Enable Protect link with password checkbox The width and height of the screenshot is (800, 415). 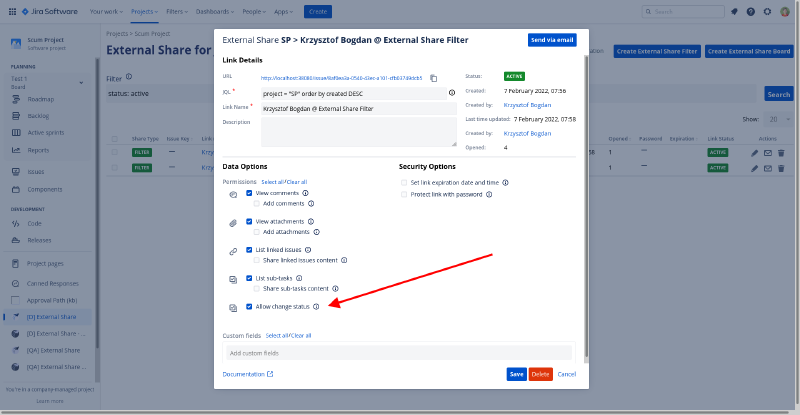pyautogui.click(x=404, y=194)
